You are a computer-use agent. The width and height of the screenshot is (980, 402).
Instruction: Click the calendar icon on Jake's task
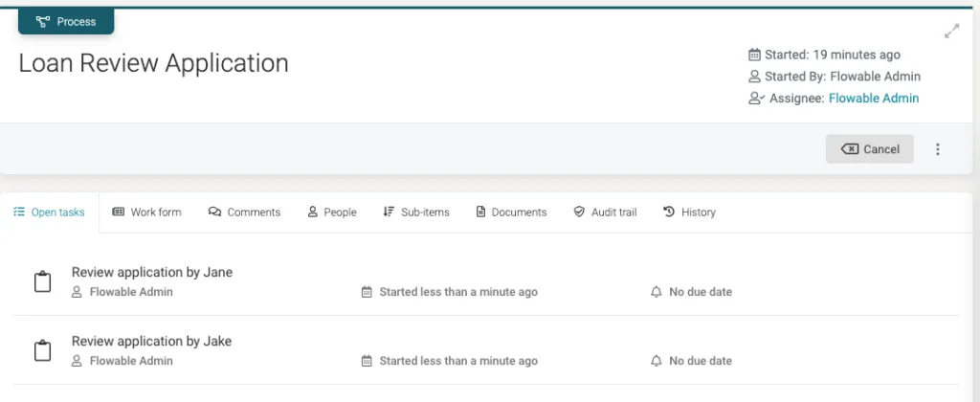[367, 361]
